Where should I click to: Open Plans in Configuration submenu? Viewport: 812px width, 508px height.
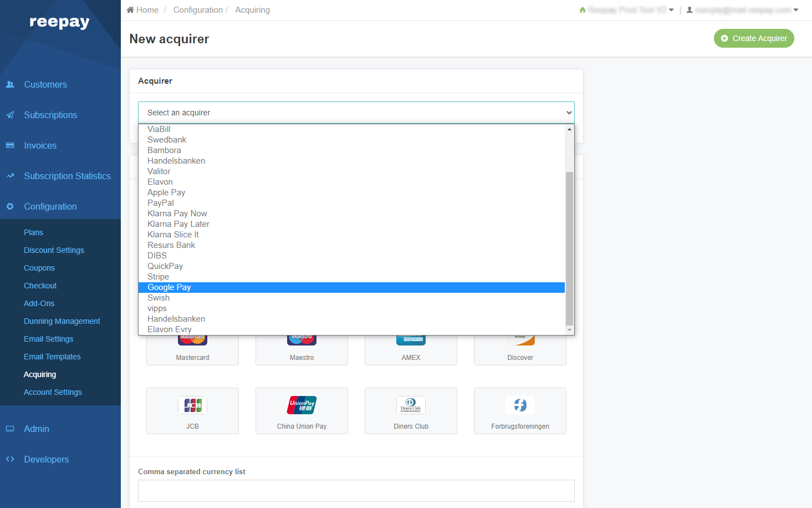click(x=33, y=232)
